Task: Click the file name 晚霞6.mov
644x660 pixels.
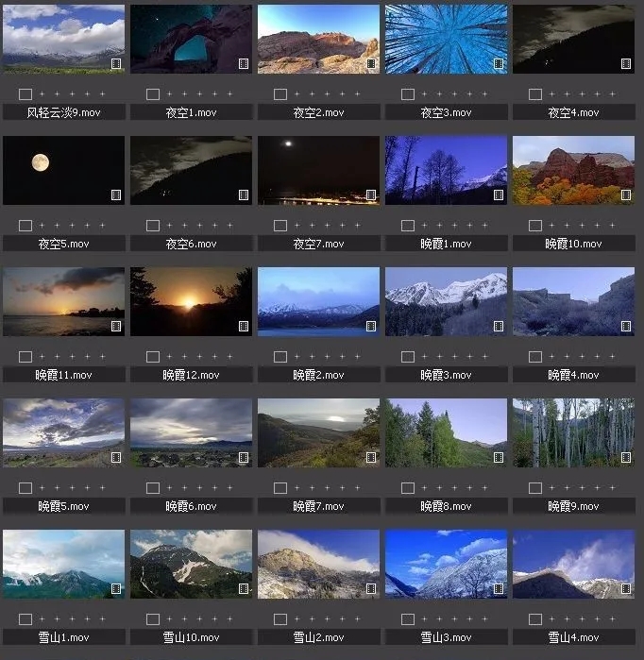Action: click(x=191, y=506)
